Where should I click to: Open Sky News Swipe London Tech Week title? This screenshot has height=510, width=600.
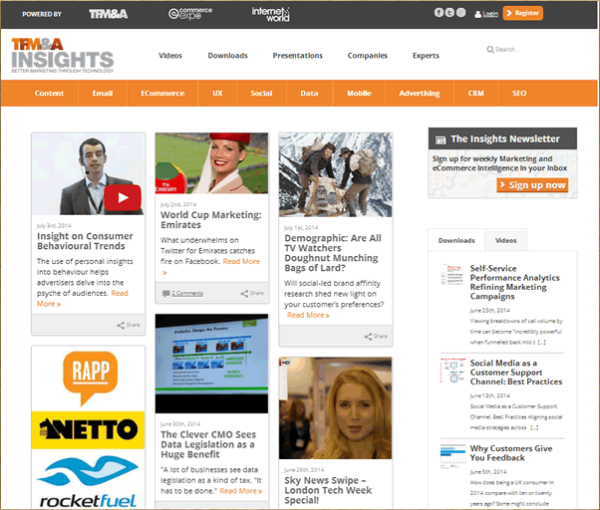[x=328, y=490]
